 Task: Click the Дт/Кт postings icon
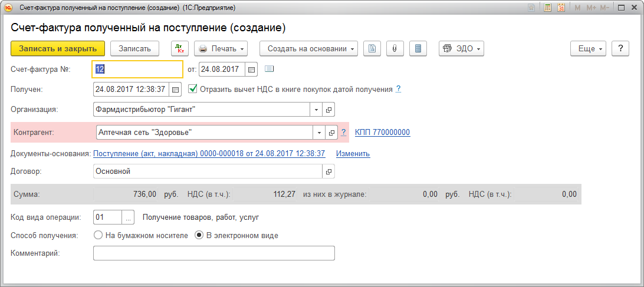tap(179, 48)
